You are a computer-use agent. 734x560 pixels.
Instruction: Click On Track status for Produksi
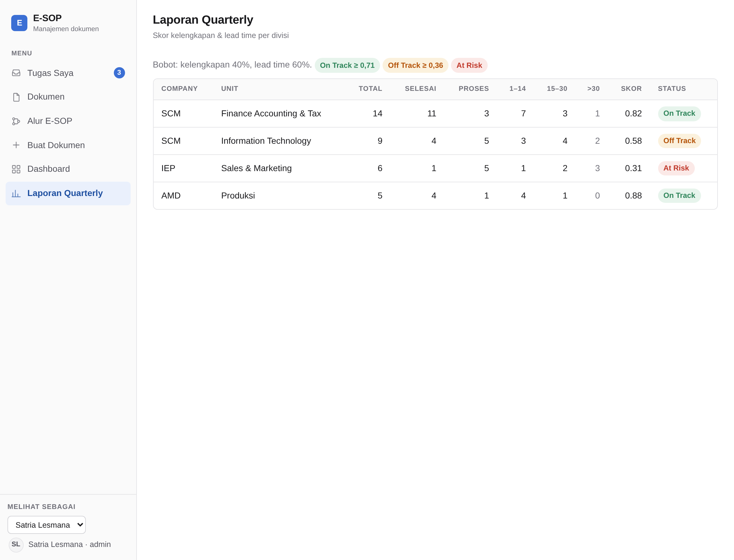click(679, 195)
